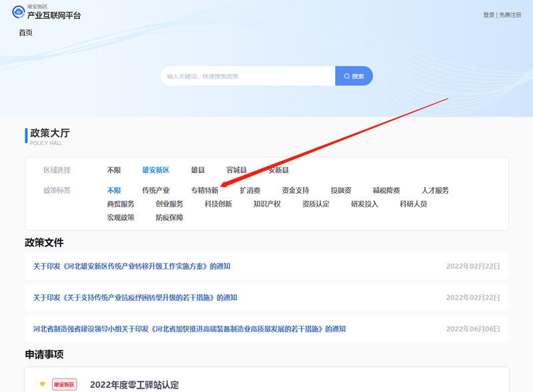Go to the 首页 home menu

[25, 33]
